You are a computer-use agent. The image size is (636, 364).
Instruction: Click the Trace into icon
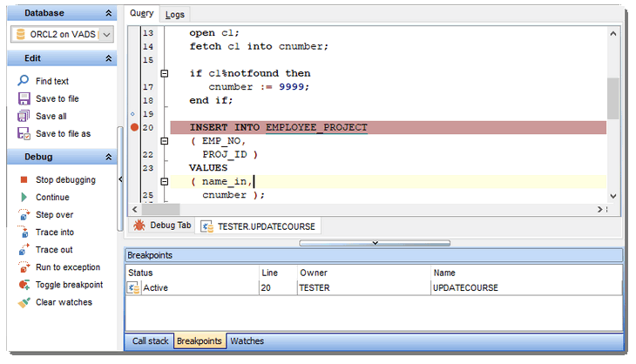coord(24,233)
